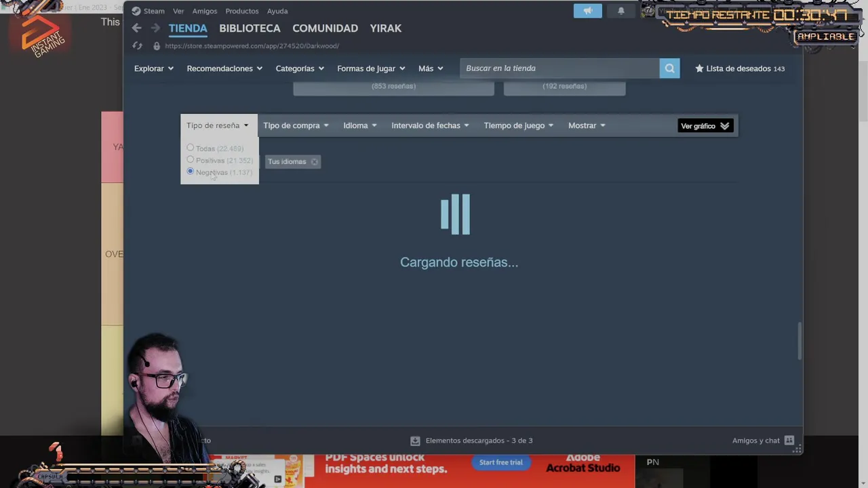The width and height of the screenshot is (868, 488).
Task: Open the Tipo de compra dropdown
Action: tap(296, 125)
